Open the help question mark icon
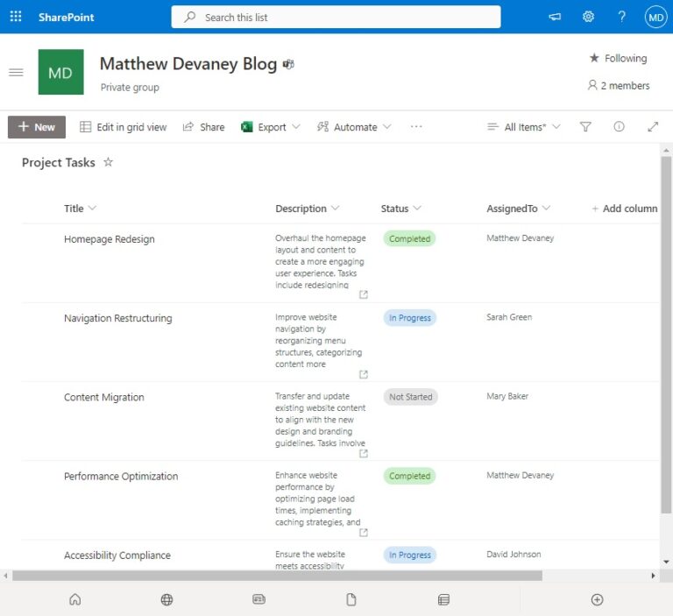 pos(621,17)
